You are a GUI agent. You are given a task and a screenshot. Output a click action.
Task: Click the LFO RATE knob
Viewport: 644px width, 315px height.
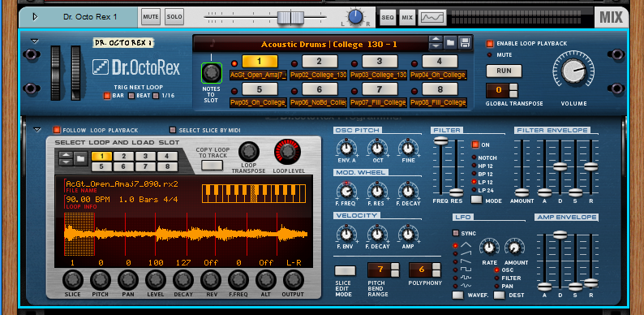(x=489, y=247)
